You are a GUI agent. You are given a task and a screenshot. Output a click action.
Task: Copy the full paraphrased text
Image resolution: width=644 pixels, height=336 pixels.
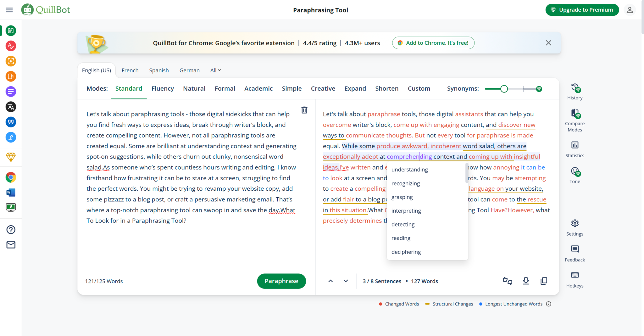coord(544,281)
